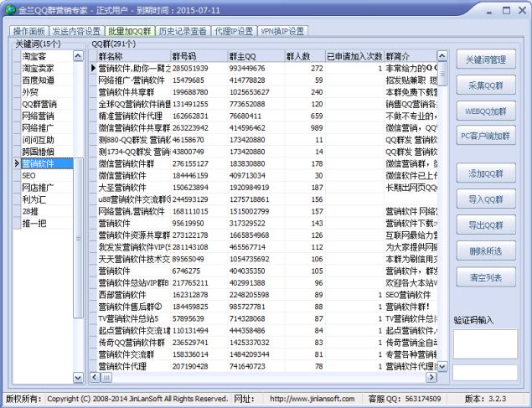Select highlighted keyword 营销软件
This screenshot has height=408, width=532.
47,163
